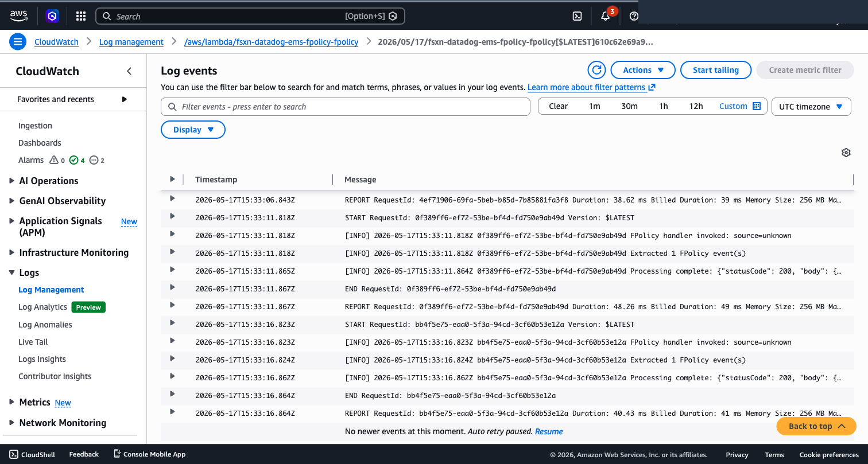Click the 'New' badge next to Metrics
This screenshot has height=464, width=868.
(x=63, y=403)
